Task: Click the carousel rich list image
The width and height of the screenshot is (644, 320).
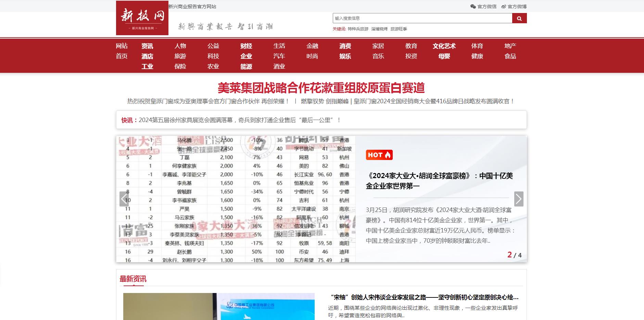Action: (236, 199)
